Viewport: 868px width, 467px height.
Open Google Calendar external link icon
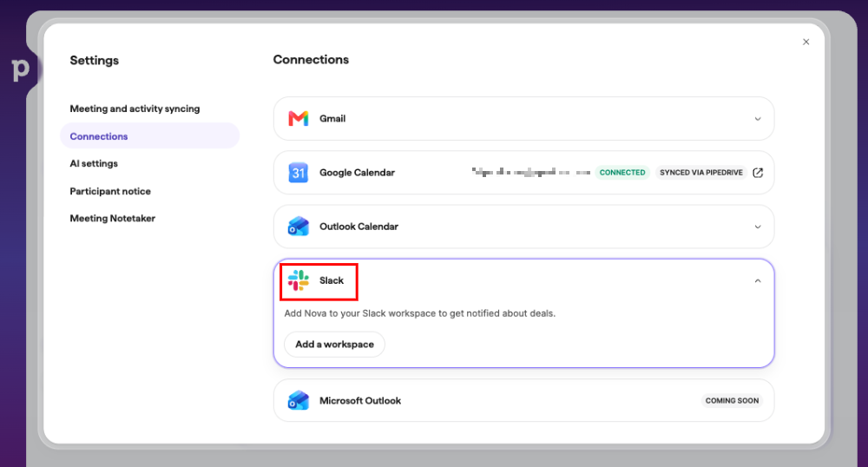tap(758, 173)
